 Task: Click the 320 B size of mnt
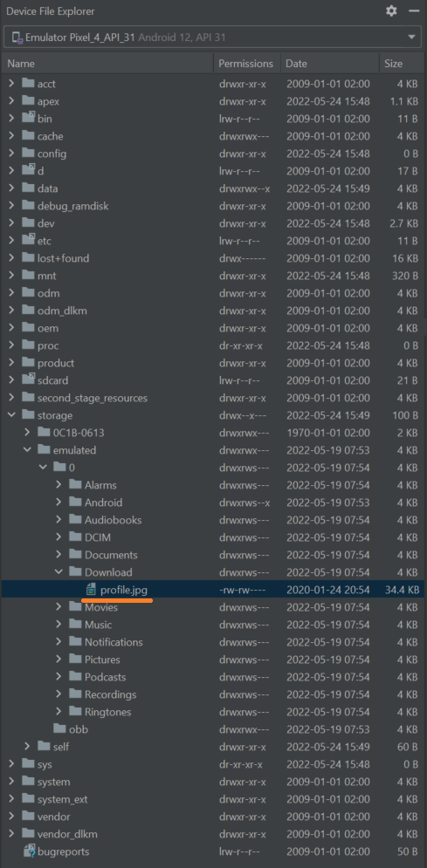pyautogui.click(x=405, y=275)
